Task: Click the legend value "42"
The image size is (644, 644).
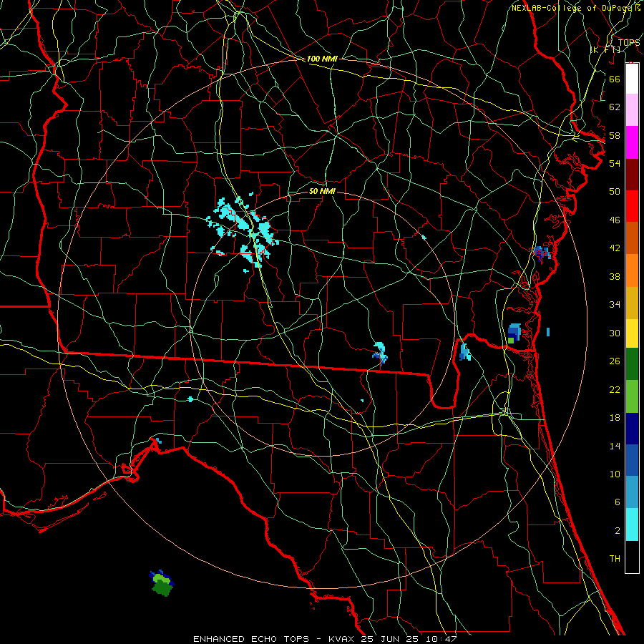Action: (615, 248)
